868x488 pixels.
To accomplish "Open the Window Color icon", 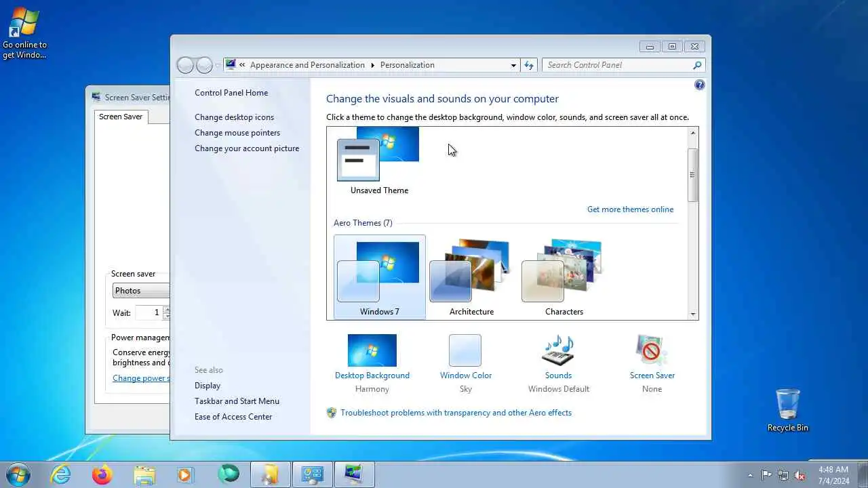I will pyautogui.click(x=465, y=350).
